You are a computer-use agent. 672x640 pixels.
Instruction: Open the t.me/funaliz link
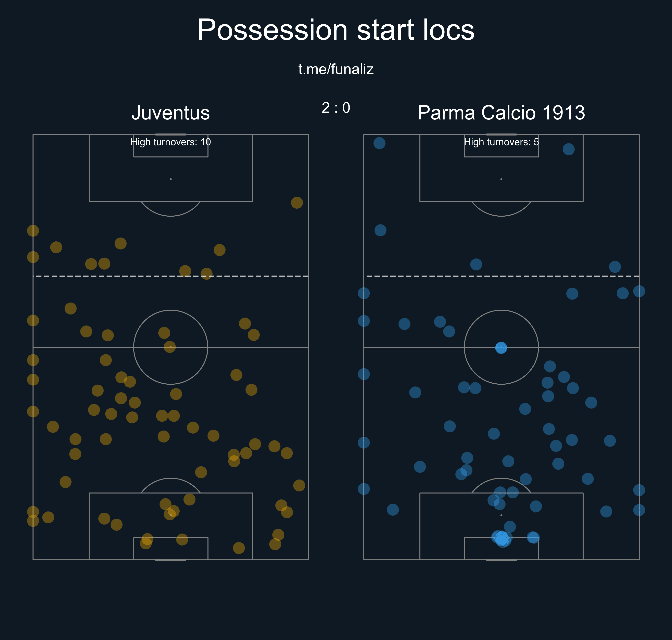coord(336,69)
